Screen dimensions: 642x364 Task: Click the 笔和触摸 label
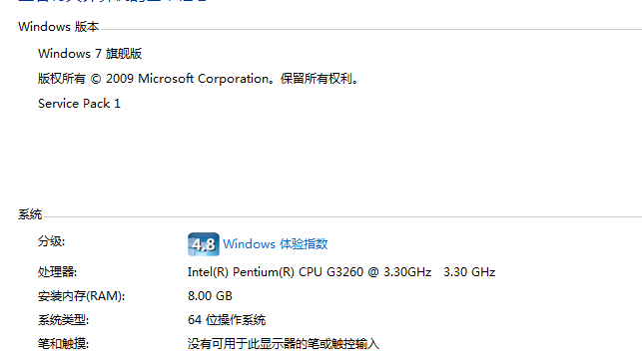tap(64, 343)
